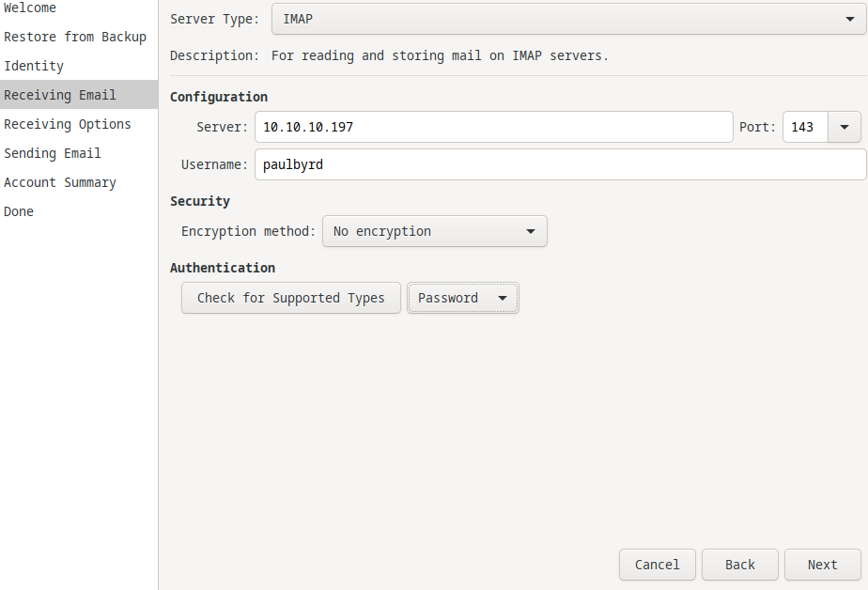Select the Done step in sidebar

pos(19,211)
